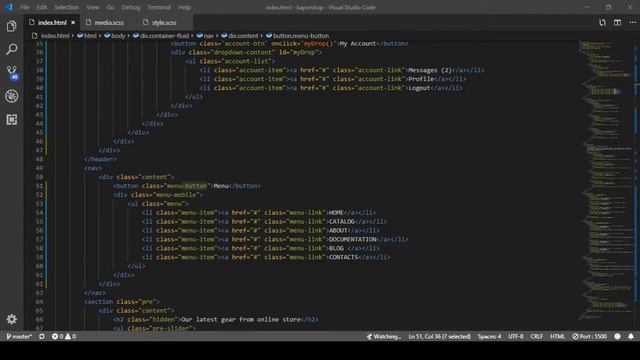Open the Search view in activity bar

[x=11, y=49]
